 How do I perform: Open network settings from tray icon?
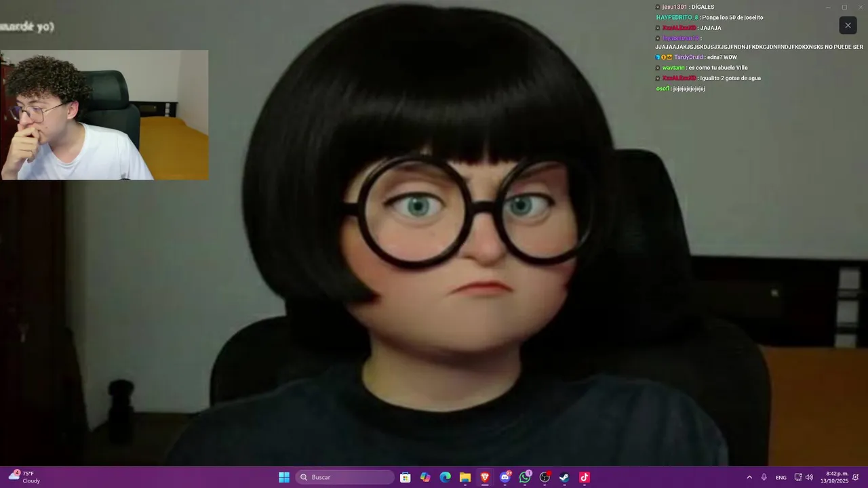tap(798, 477)
